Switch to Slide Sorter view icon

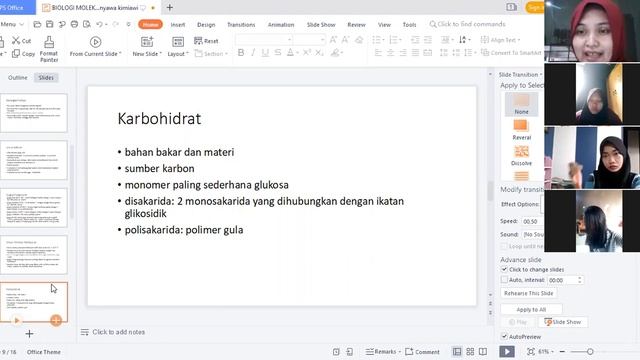click(x=470, y=351)
